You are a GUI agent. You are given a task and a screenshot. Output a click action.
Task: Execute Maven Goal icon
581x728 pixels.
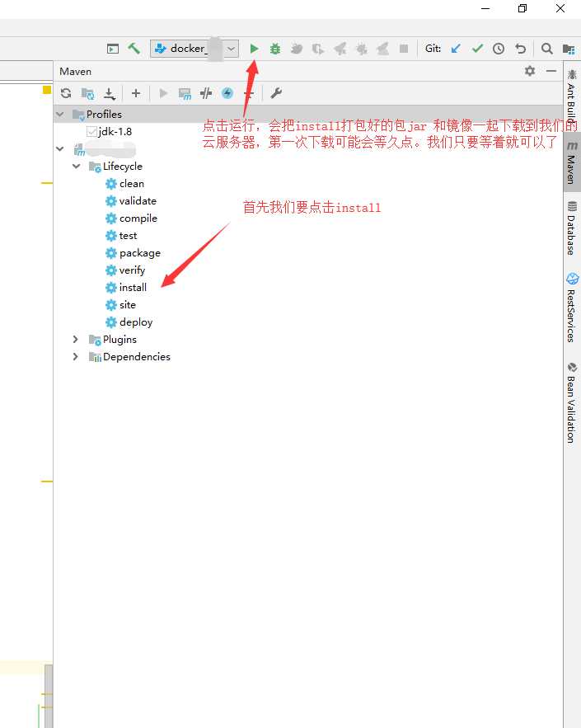pos(185,94)
